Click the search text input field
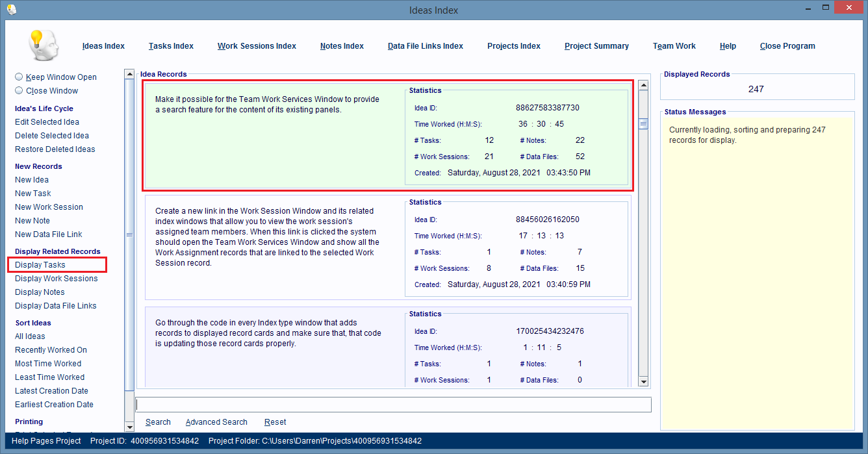Image resolution: width=868 pixels, height=454 pixels. click(x=393, y=405)
